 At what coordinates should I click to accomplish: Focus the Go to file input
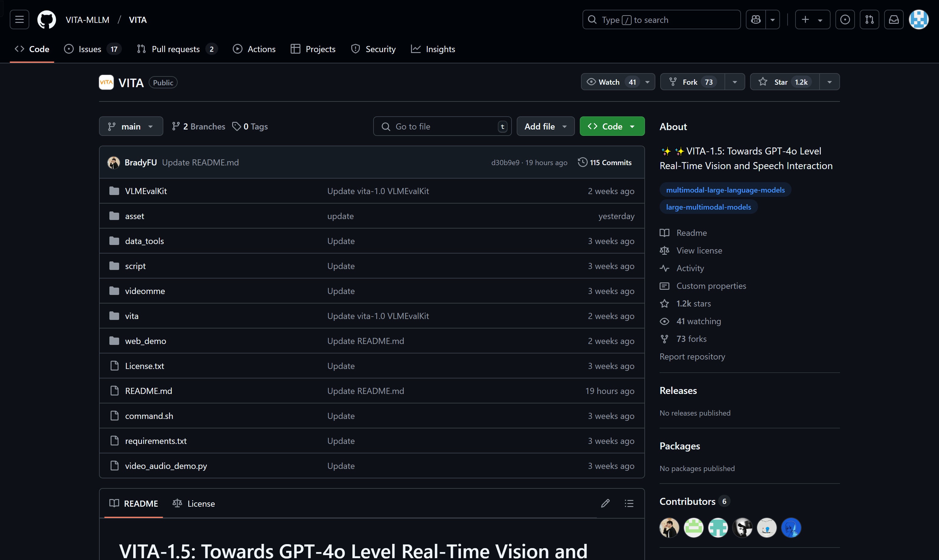[x=442, y=126]
